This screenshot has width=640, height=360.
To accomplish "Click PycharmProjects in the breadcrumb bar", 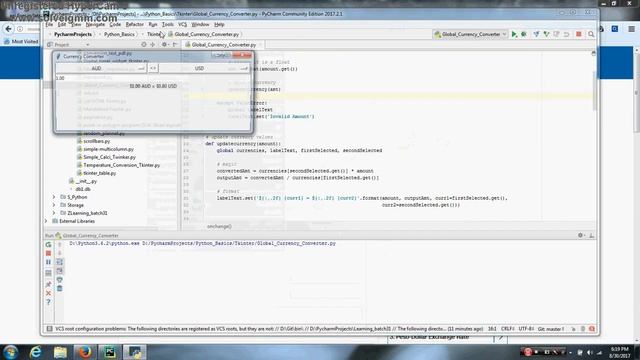I will pyautogui.click(x=73, y=34).
